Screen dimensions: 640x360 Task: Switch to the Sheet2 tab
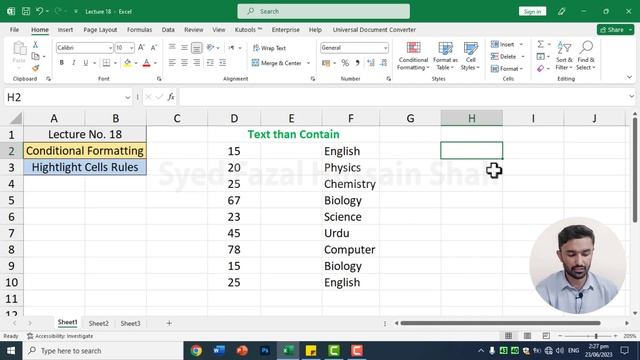click(x=99, y=323)
